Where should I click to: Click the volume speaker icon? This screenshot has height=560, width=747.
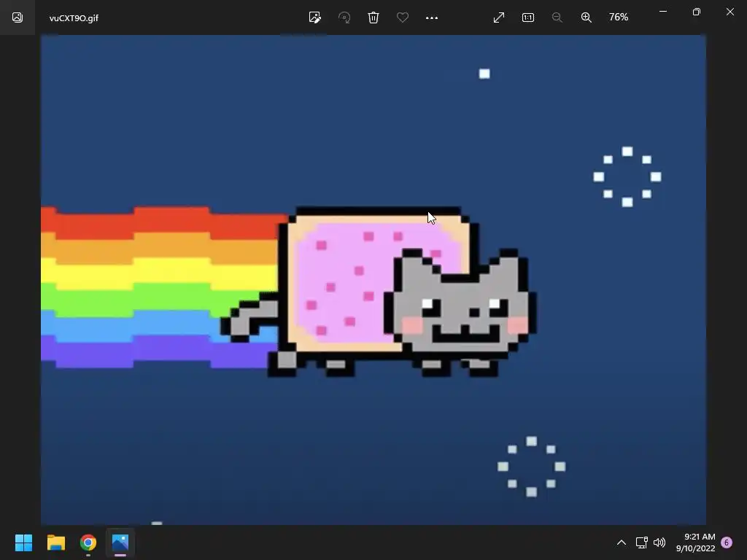(659, 542)
